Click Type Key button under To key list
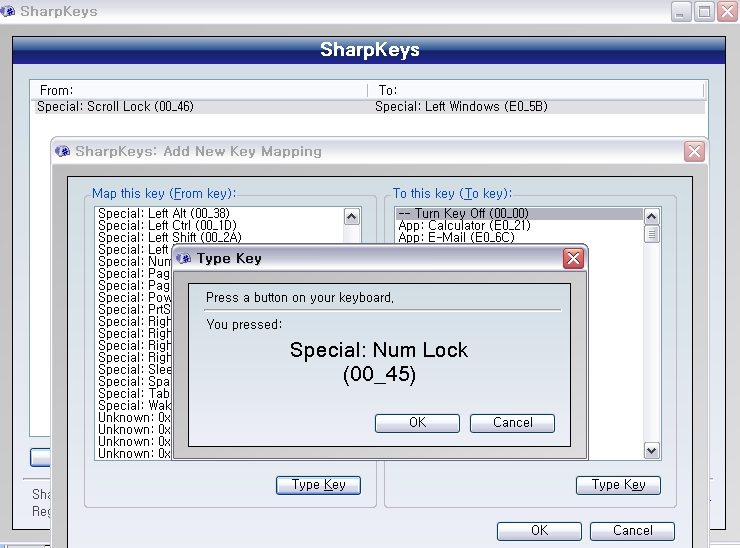The width and height of the screenshot is (740, 548). (x=618, y=485)
